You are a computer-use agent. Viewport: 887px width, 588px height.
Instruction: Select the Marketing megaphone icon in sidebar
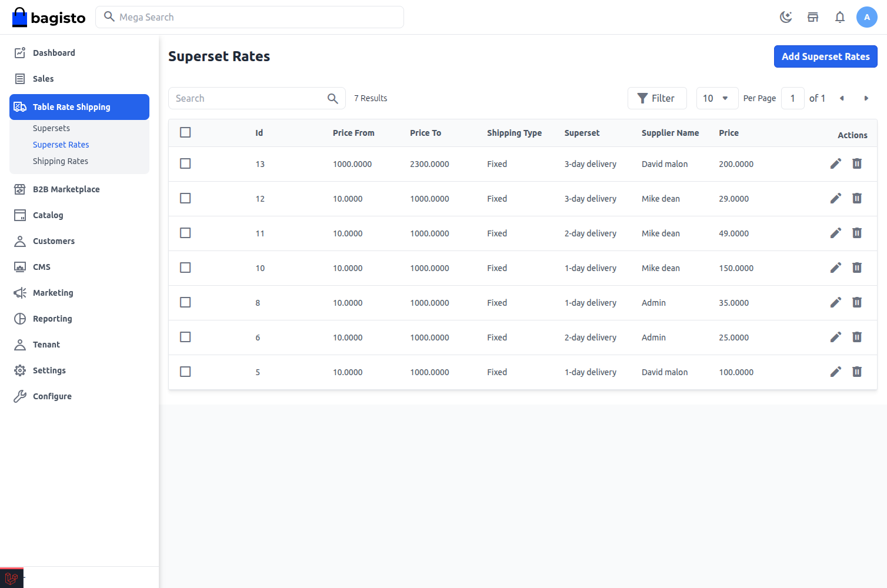tap(19, 292)
